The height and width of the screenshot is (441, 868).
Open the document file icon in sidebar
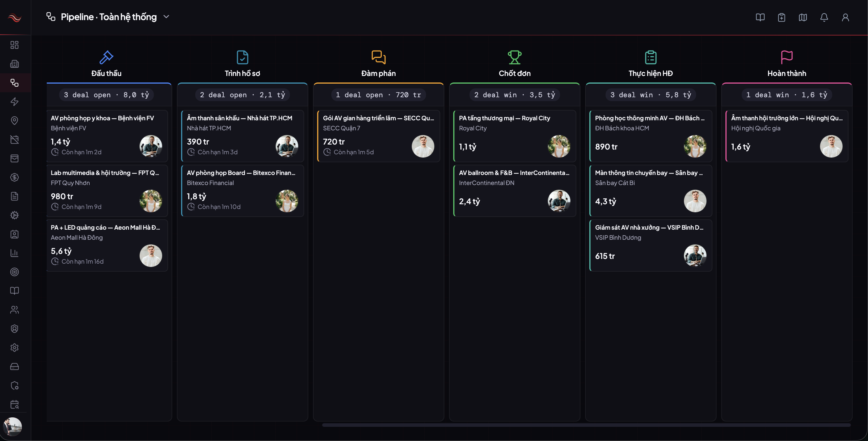(x=14, y=196)
